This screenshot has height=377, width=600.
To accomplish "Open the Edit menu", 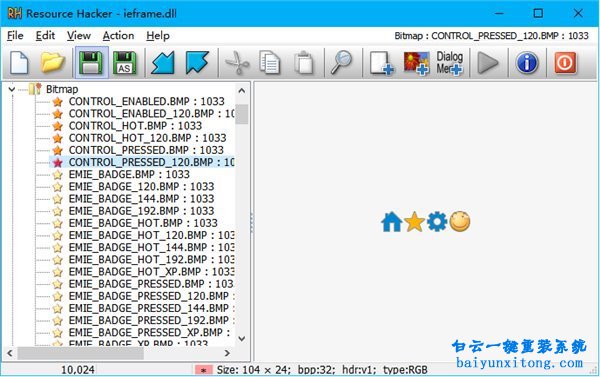I will click(x=45, y=36).
